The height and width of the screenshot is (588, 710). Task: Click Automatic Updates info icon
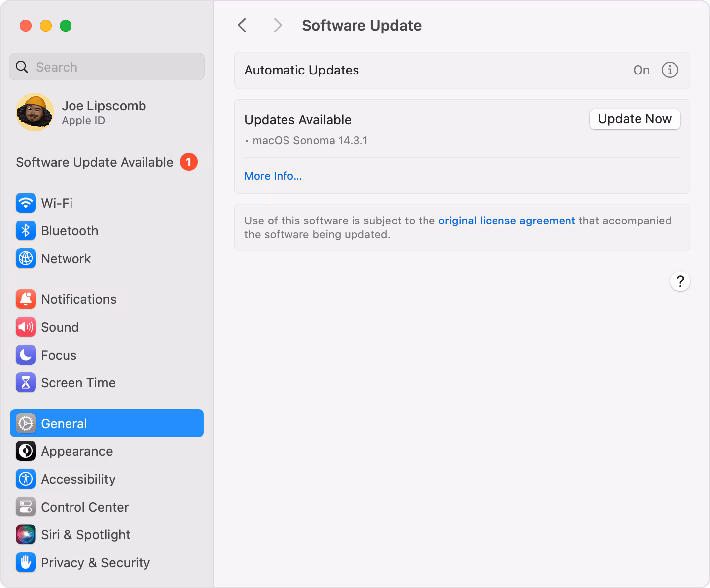670,70
